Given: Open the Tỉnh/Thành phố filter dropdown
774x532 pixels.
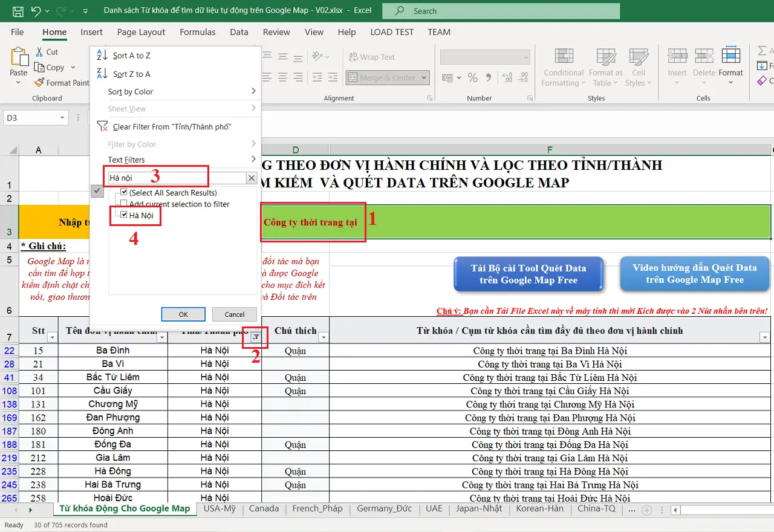Looking at the screenshot, I should point(256,337).
